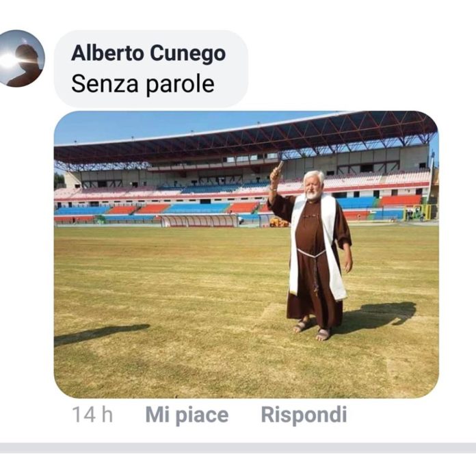The width and height of the screenshot is (476, 459).
Task: Click the yellow vehicle beside the pitch
Action: (278, 222)
